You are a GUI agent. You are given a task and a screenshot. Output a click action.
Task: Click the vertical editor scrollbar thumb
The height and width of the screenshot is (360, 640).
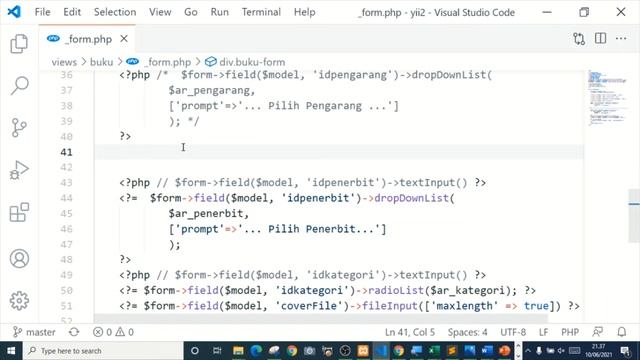(634, 216)
